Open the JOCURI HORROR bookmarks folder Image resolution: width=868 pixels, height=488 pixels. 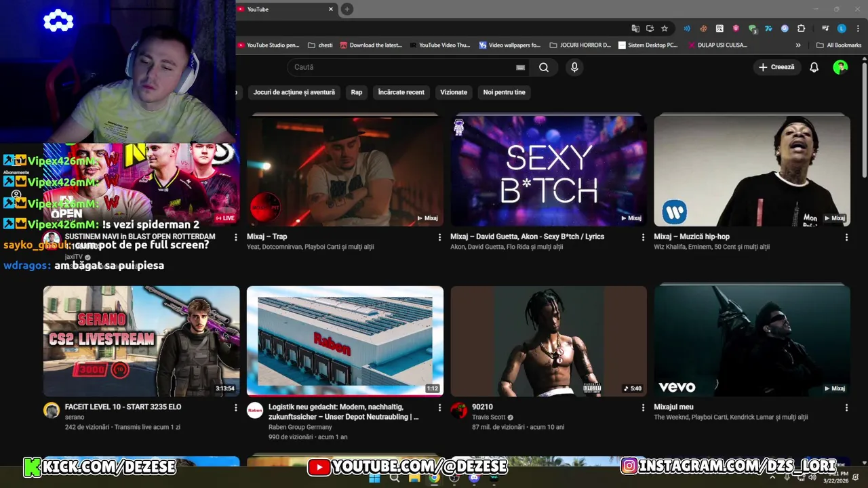point(580,45)
